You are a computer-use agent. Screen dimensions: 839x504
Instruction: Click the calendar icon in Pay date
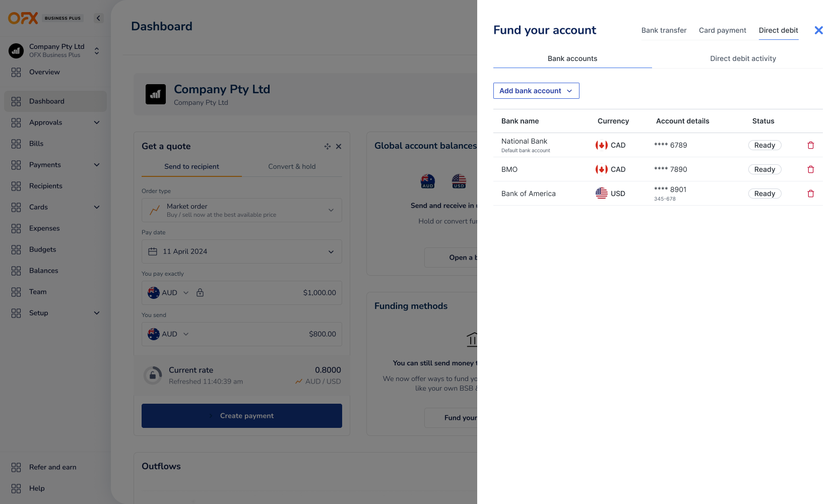(153, 251)
